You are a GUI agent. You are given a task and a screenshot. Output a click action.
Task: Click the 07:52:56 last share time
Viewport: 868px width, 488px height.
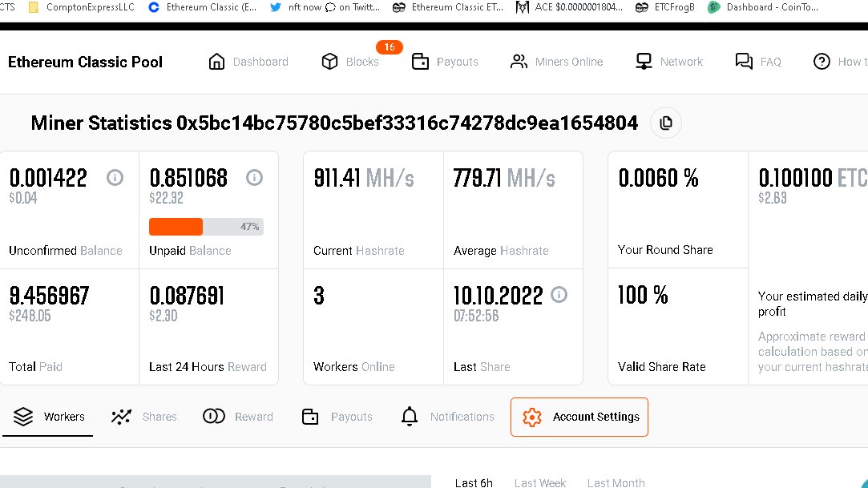click(476, 316)
